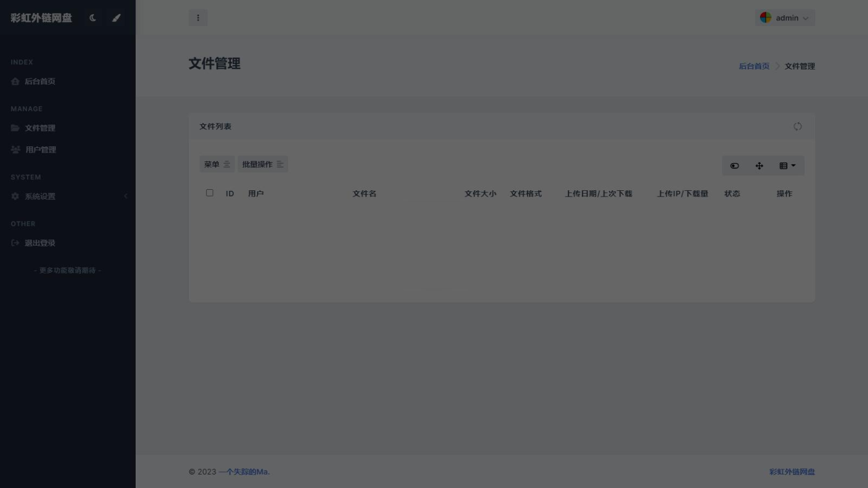This screenshot has height=488, width=868.
Task: Click the 文件名 column header
Action: pos(364,194)
